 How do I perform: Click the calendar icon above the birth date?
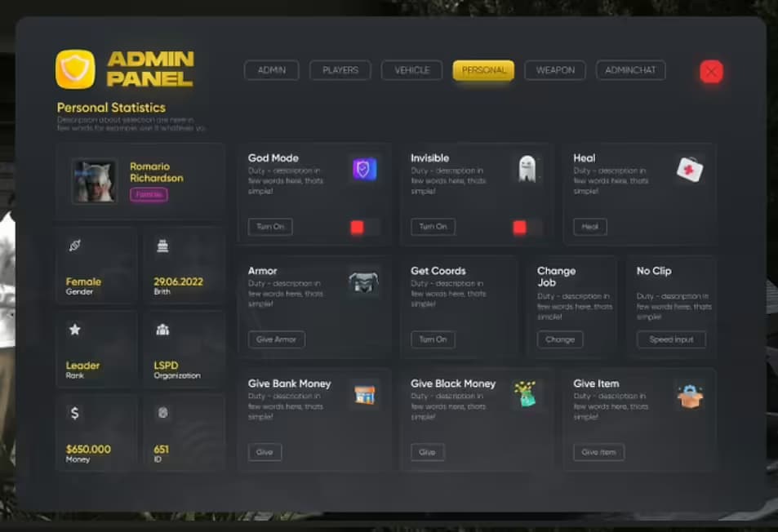click(162, 245)
